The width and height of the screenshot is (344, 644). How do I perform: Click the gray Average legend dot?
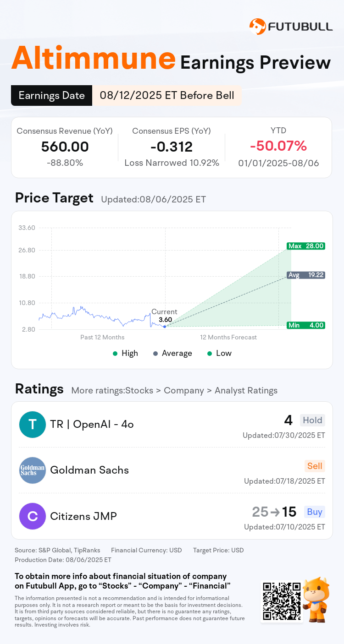155,354
